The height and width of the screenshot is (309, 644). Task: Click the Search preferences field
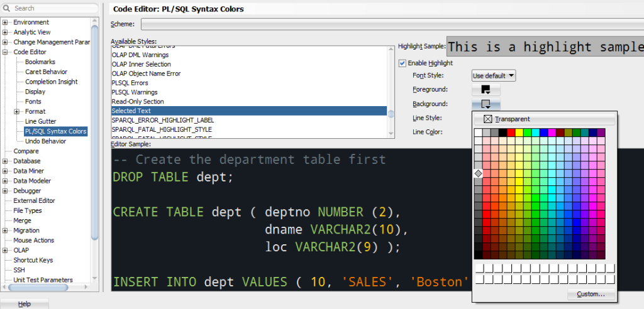(50, 8)
